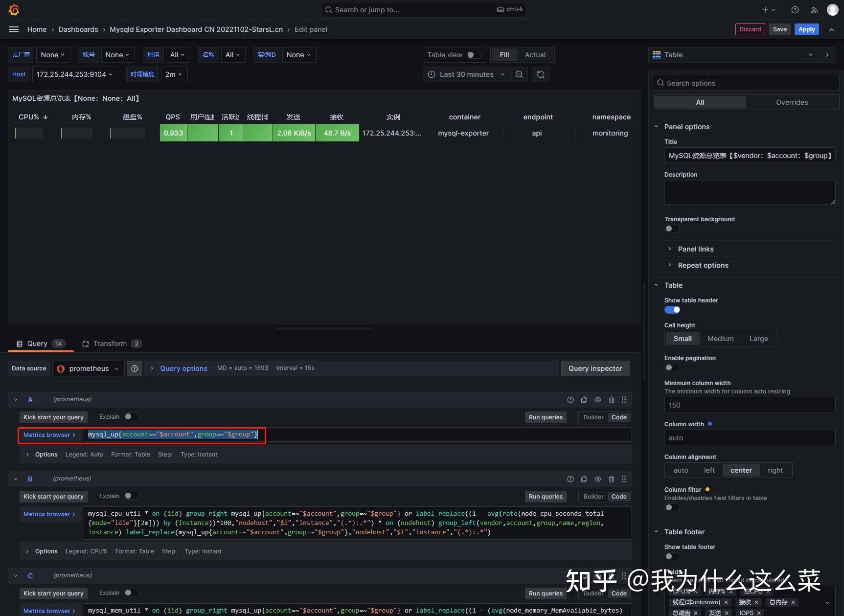844x616 pixels.
Task: Open the Host 172.25.244.253:9104 dropdown
Action: [x=75, y=74]
